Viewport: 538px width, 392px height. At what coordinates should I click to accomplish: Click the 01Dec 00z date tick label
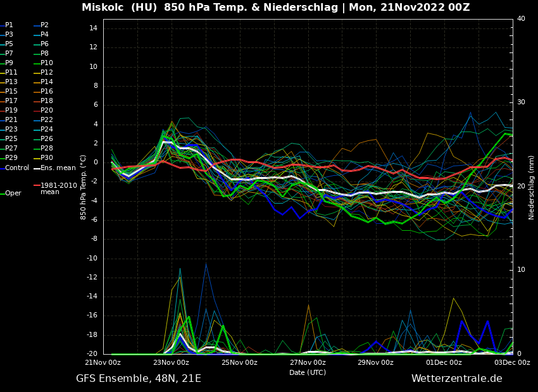[444, 363]
